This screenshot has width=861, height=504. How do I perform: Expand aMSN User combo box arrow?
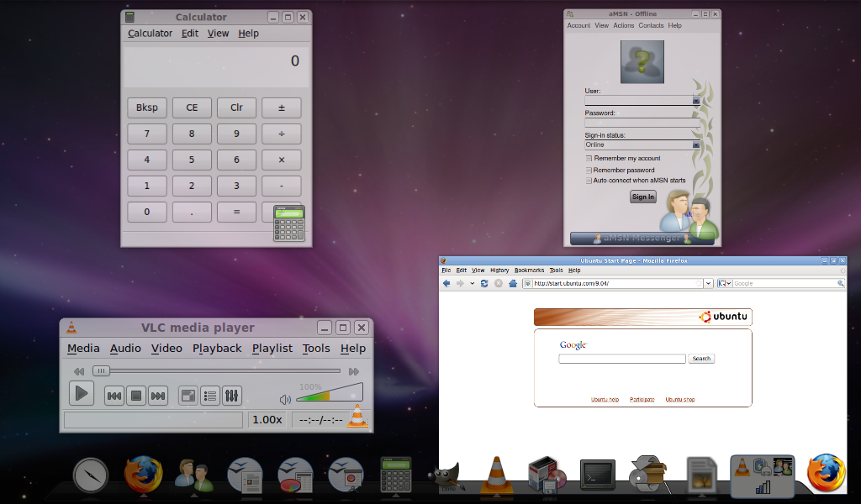(695, 101)
